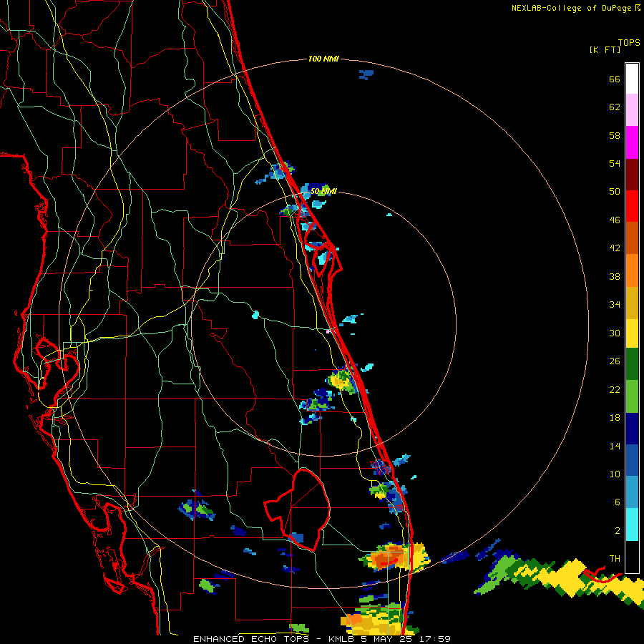Pick the 42 legend value
Image resolution: width=644 pixels, height=644 pixels.
coord(615,248)
